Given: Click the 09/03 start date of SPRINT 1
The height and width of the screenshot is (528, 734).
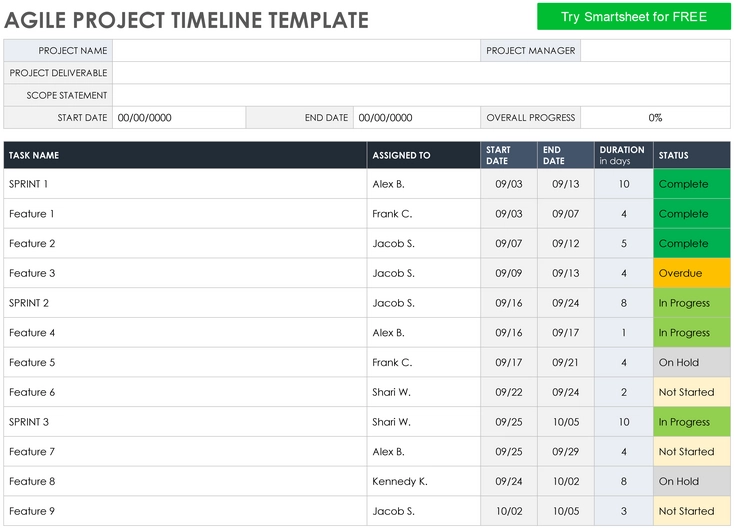Looking at the screenshot, I should (x=509, y=184).
